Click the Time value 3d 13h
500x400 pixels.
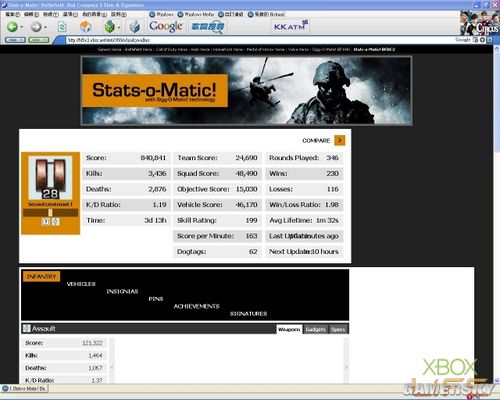pos(155,220)
